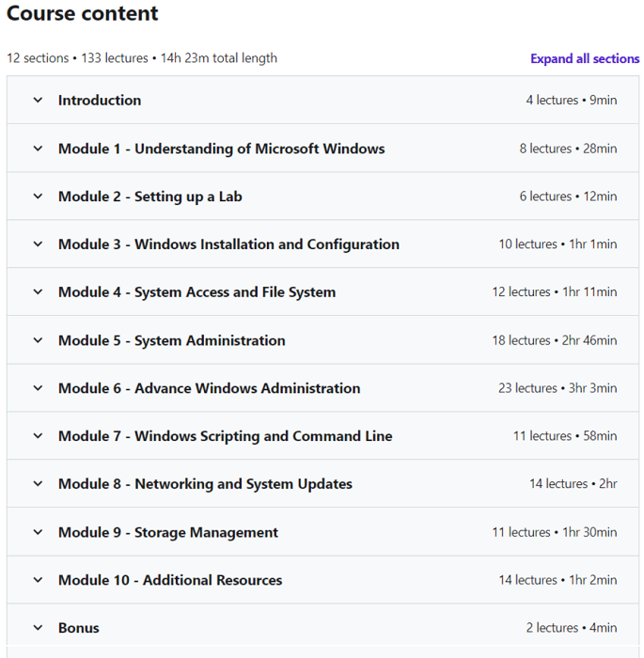Open the Bonus section chevron
Viewport: 644px width, 658px height.
pyautogui.click(x=38, y=628)
